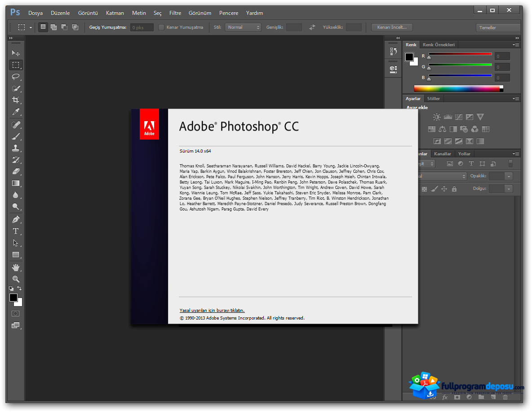Open the Yardım menu
Viewport: 532px width, 412px height.
(x=254, y=13)
